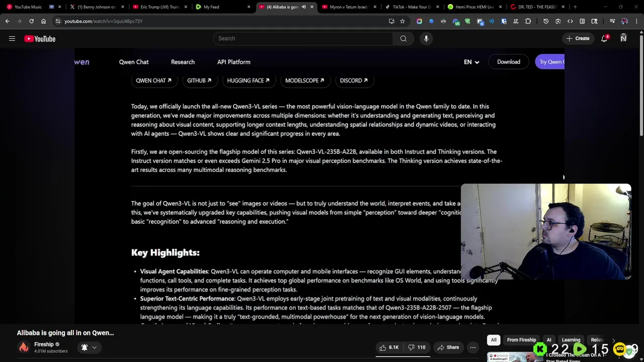This screenshot has width=644, height=362.
Task: Open the YouTube guide hamburger menu
Action: pyautogui.click(x=12, y=39)
